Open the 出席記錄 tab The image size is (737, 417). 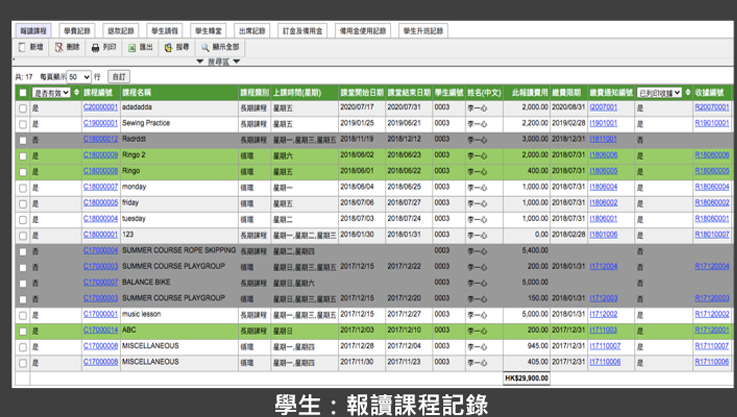click(x=252, y=31)
